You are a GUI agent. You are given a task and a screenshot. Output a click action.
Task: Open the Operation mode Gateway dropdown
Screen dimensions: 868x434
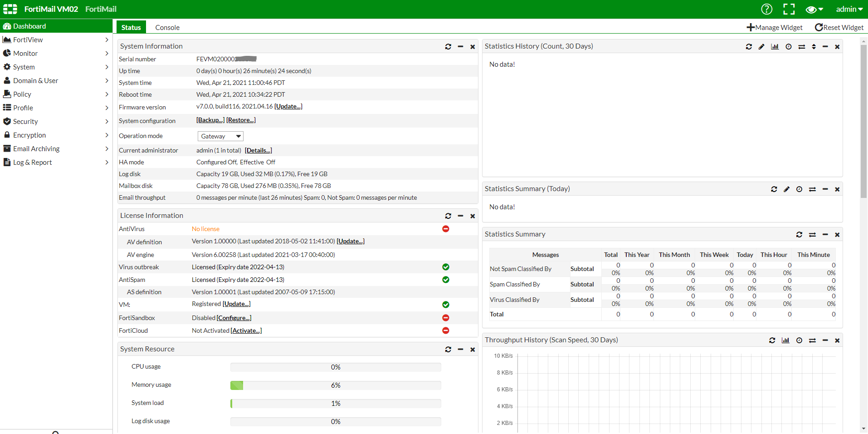coord(220,136)
